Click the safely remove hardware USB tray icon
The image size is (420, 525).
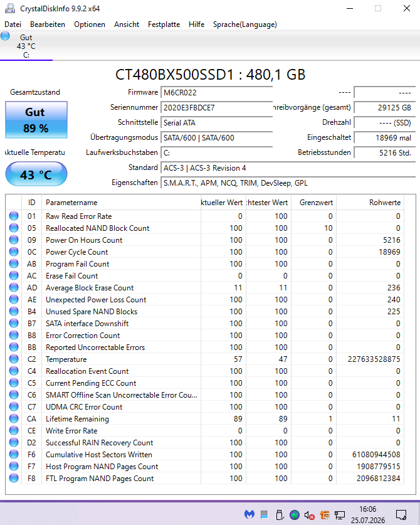point(280,514)
